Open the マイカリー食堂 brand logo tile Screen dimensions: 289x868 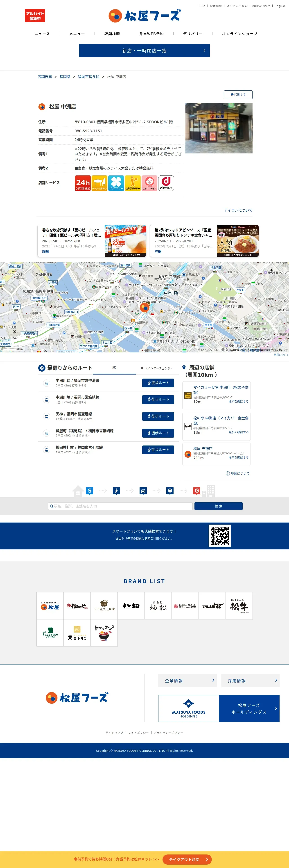(104, 606)
